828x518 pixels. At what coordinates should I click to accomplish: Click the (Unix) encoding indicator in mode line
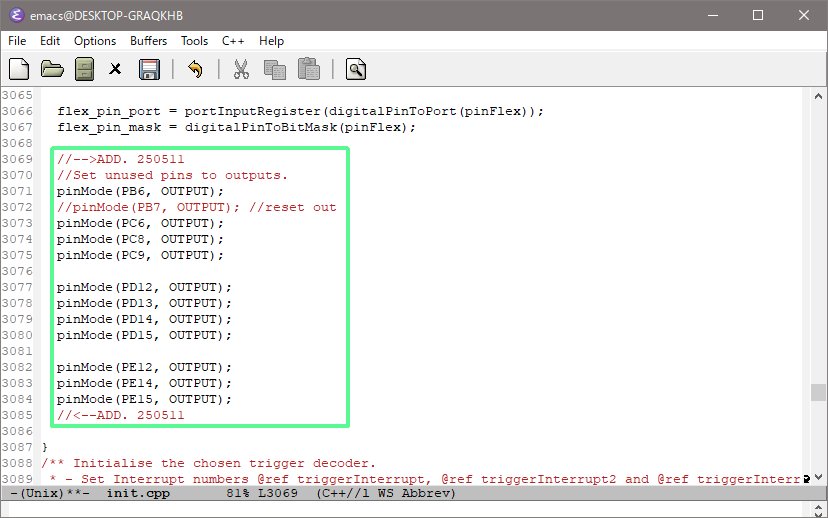[42, 493]
